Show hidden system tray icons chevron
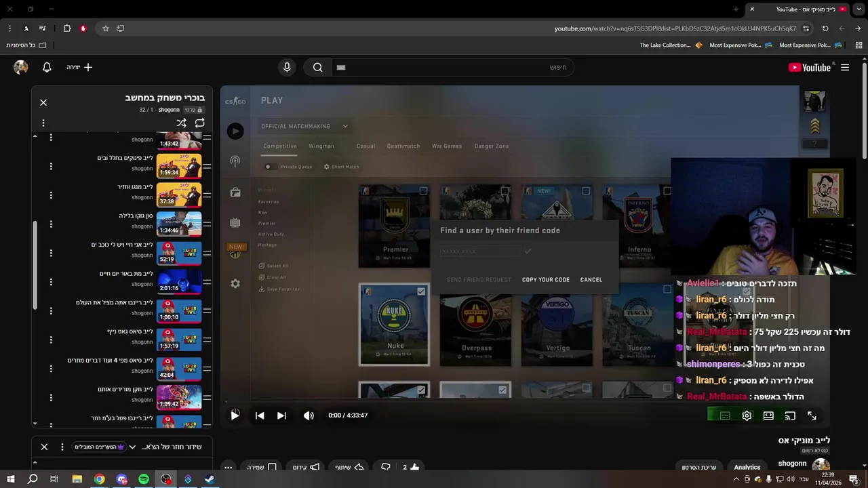 pyautogui.click(x=736, y=479)
